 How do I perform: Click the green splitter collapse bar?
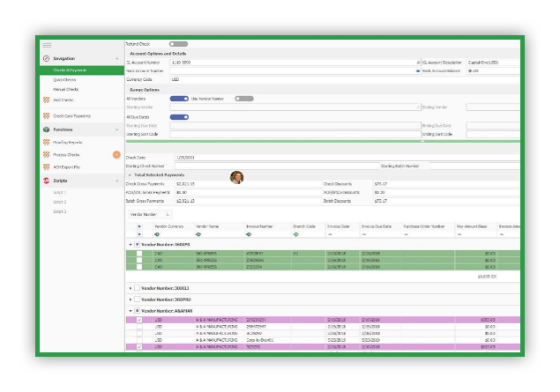pyautogui.click(x=323, y=142)
